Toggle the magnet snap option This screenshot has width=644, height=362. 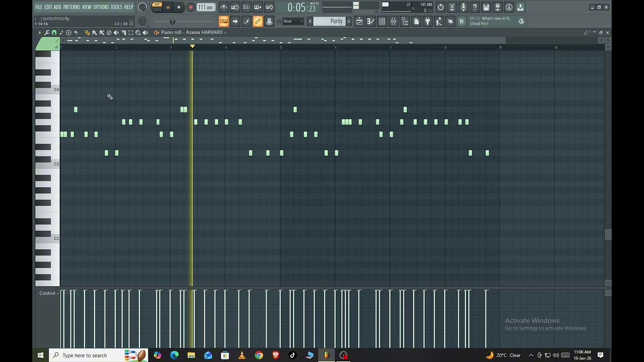pyautogui.click(x=54, y=32)
